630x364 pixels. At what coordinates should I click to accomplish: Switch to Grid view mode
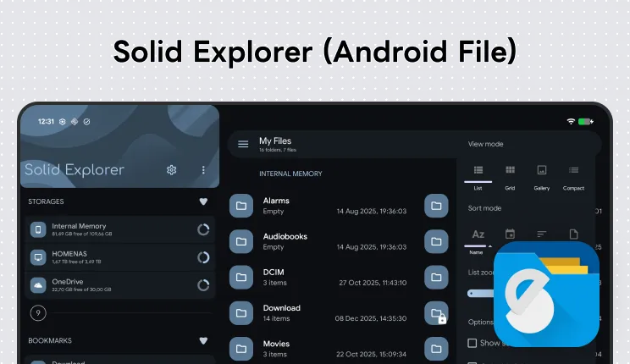click(510, 177)
